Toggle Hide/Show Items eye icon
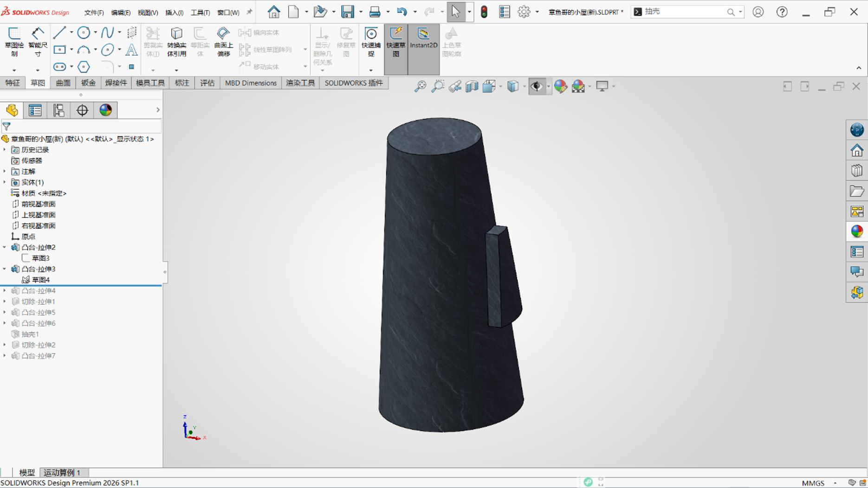868x488 pixels. click(537, 86)
